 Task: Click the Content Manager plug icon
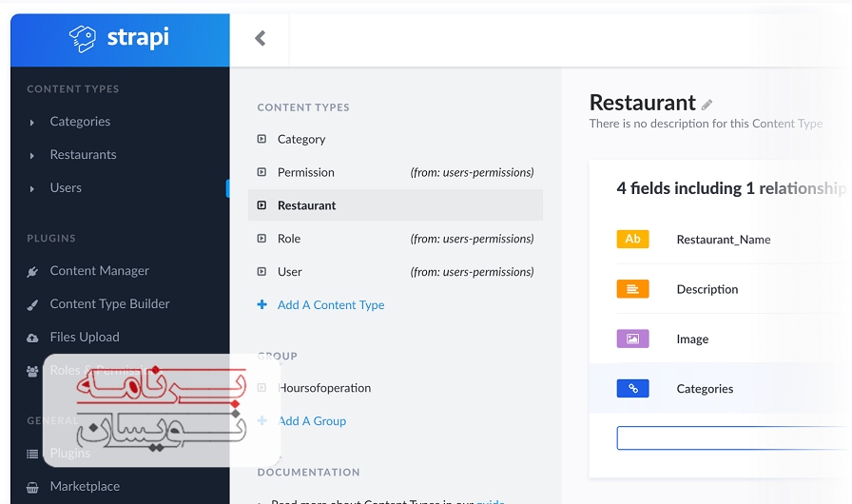32,272
